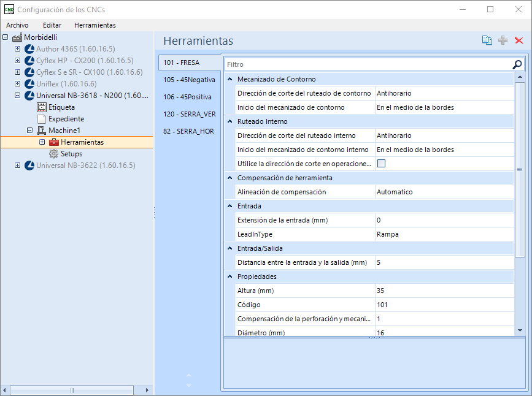Expand the Author 436S tree node

coord(17,49)
